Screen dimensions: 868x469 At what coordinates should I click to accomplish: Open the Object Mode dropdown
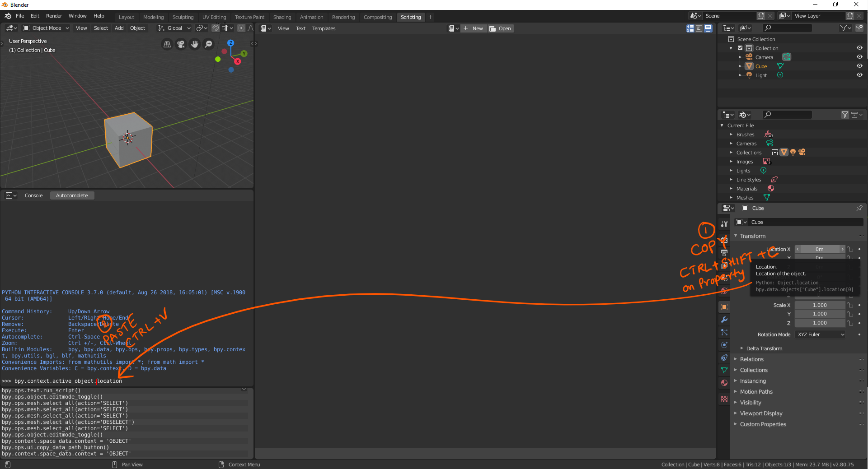click(46, 28)
